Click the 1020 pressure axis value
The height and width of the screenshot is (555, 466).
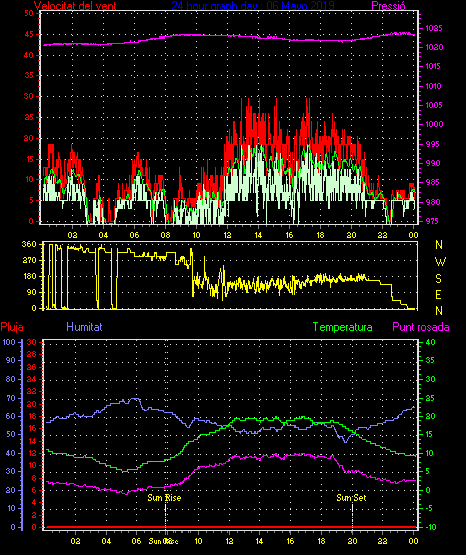point(434,47)
